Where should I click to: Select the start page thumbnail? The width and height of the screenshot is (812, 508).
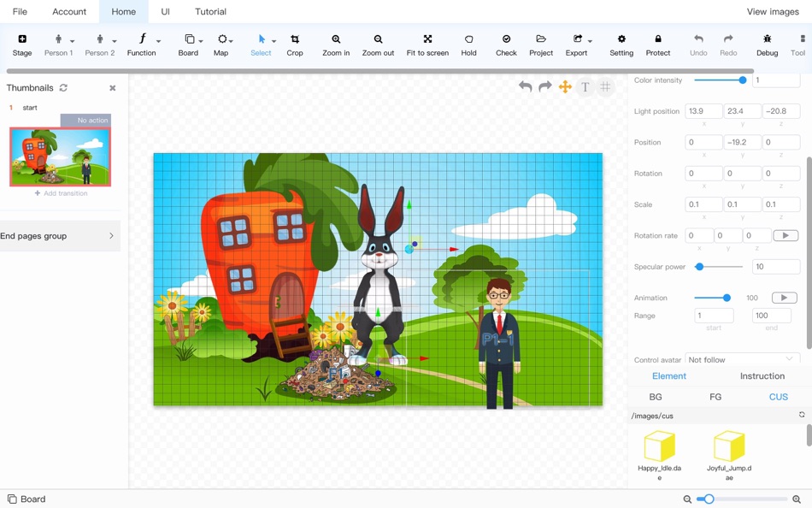60,157
